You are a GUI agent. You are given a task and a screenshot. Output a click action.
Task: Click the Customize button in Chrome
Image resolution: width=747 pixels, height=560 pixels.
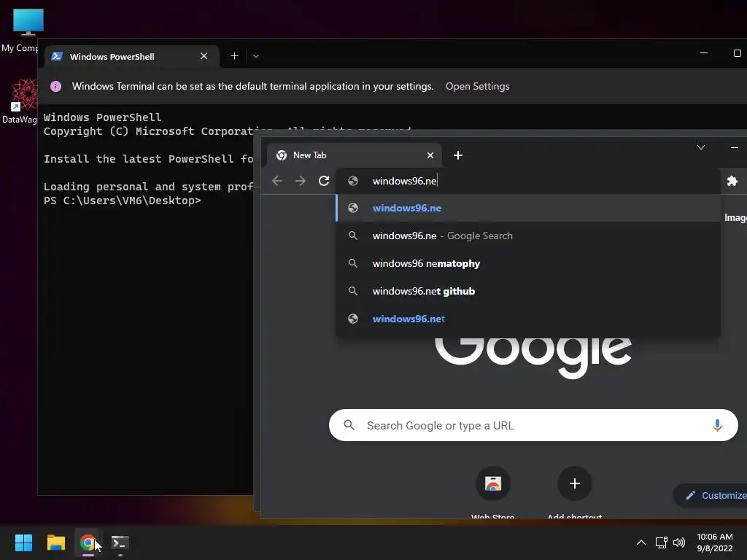(711, 495)
